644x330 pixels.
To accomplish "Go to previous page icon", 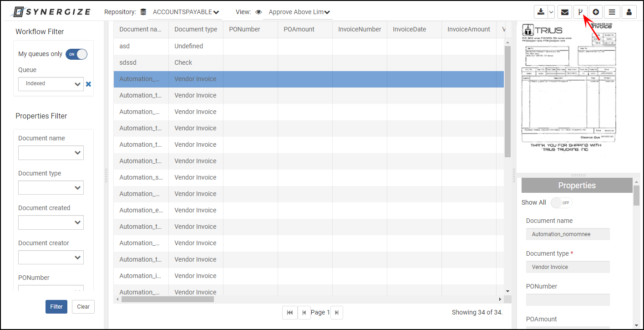I will coord(304,312).
